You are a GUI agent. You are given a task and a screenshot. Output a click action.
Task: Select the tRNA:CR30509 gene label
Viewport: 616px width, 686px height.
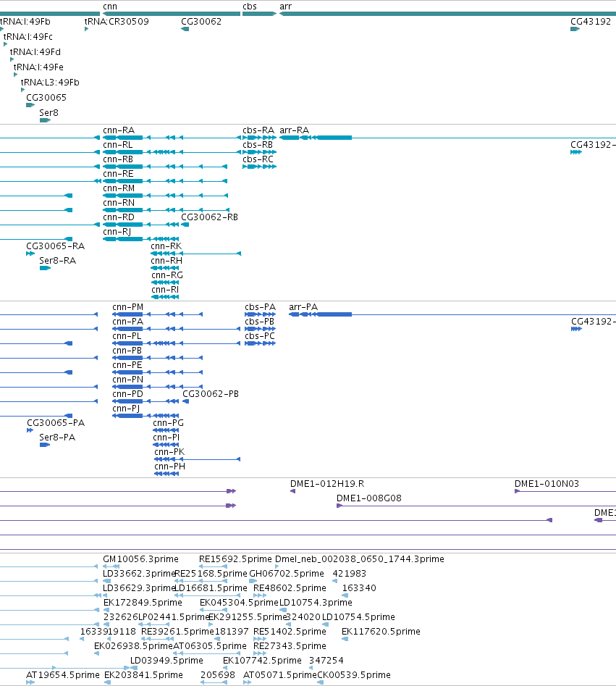coord(117,22)
